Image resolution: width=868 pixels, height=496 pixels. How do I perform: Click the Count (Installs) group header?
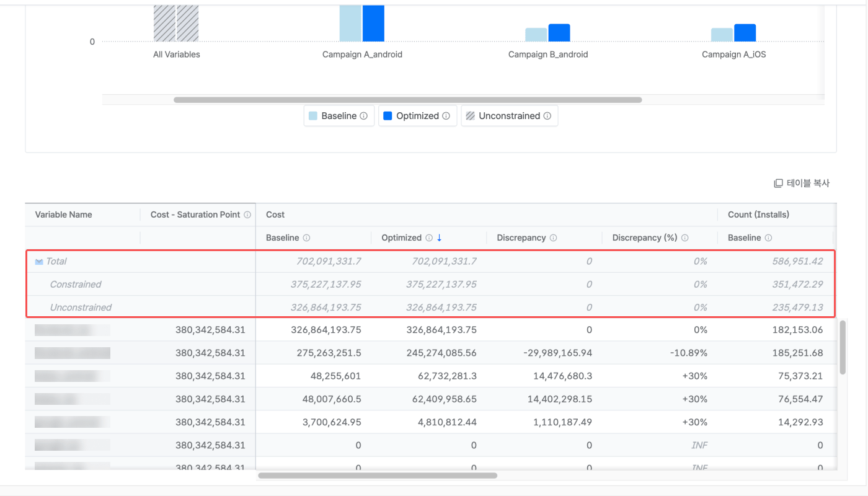[758, 215]
